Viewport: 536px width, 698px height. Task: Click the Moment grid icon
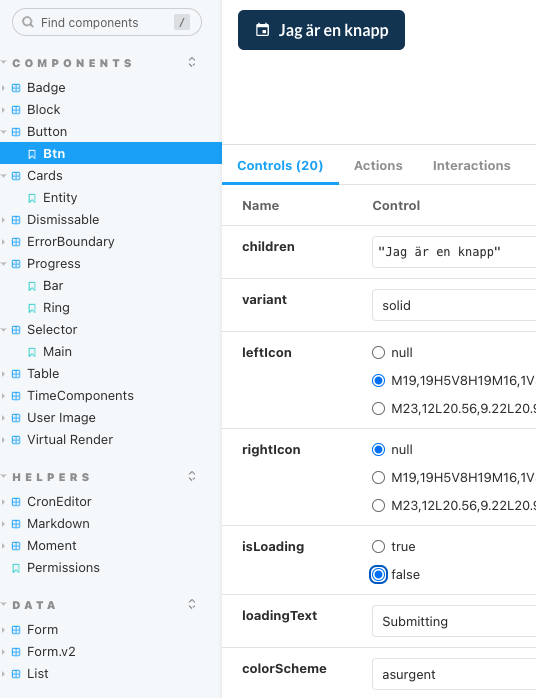16,546
